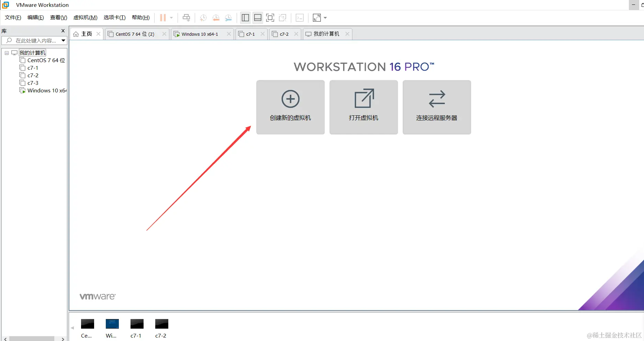
Task: Open the power options arrow beside pause icon
Action: coord(171,18)
